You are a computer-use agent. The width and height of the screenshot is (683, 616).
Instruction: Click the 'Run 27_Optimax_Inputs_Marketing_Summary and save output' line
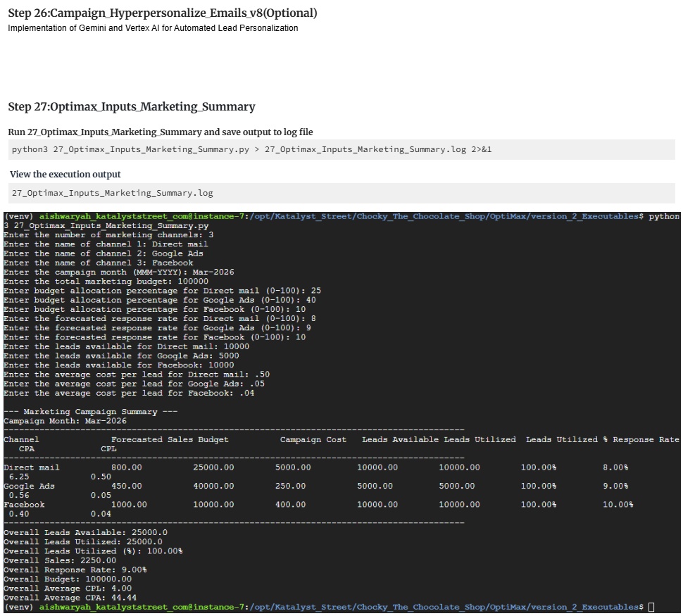tap(161, 132)
